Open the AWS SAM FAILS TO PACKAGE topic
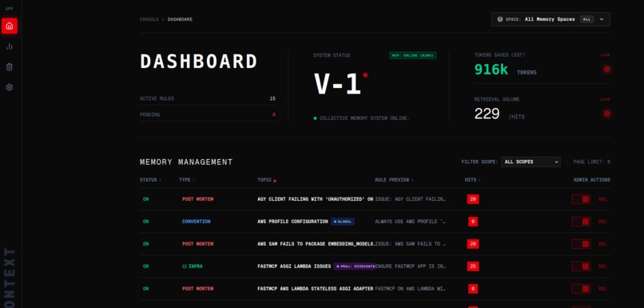Viewport: 644px width, 308px height. (x=316, y=244)
